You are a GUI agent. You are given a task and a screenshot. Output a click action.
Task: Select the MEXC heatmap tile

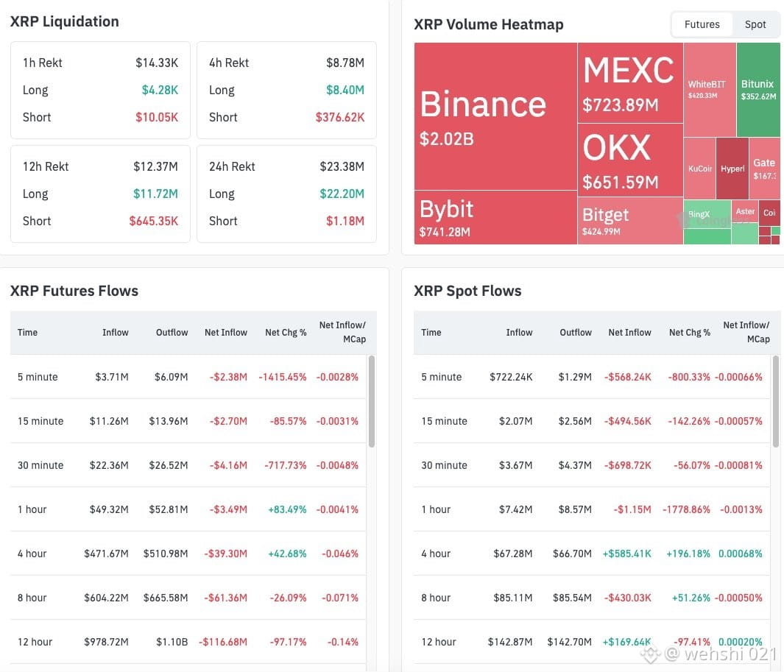(630, 82)
